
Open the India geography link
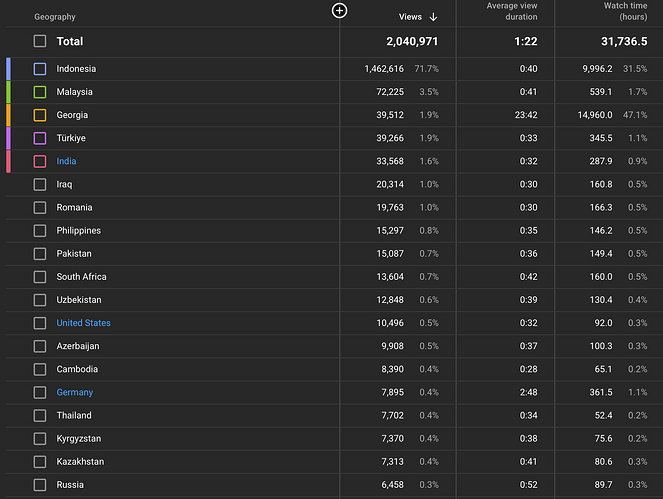66,161
